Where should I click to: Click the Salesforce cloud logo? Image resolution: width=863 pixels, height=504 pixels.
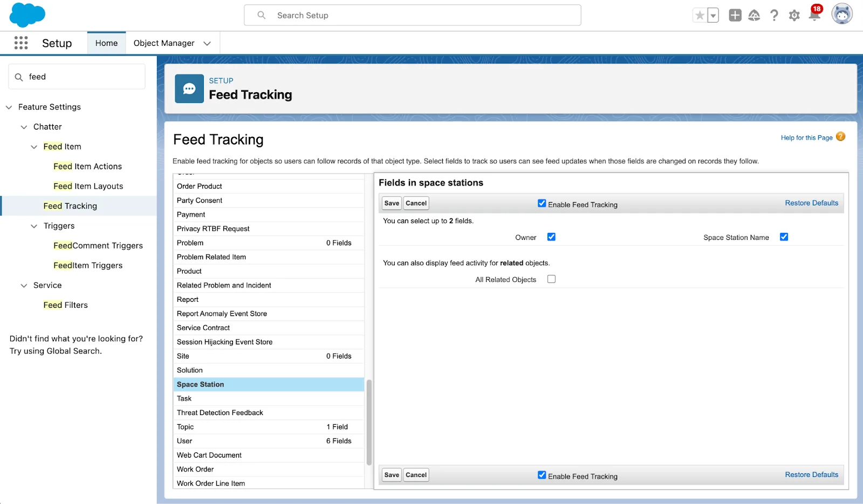27,15
